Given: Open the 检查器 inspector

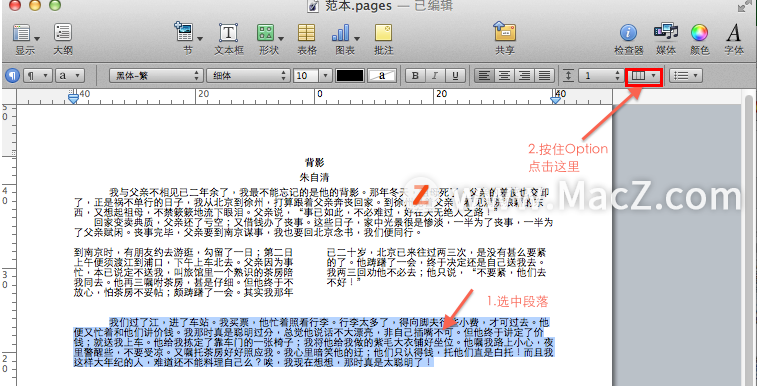Looking at the screenshot, I should 629,33.
